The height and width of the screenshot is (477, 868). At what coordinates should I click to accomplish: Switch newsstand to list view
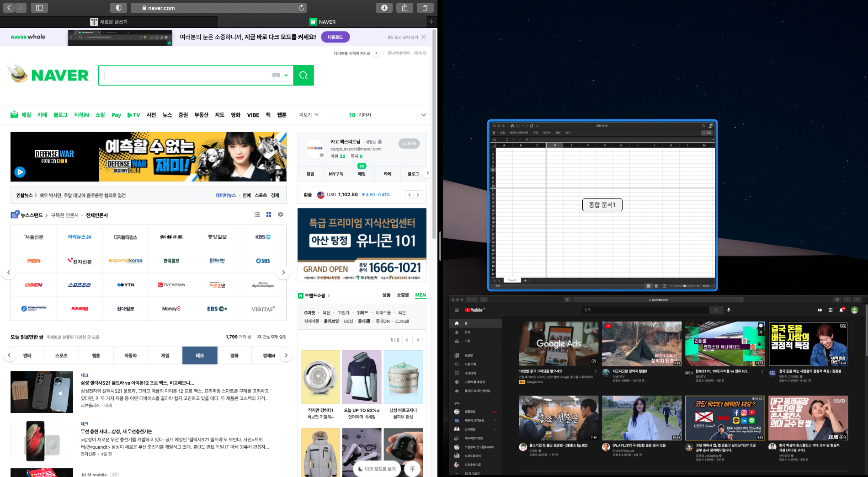257,214
